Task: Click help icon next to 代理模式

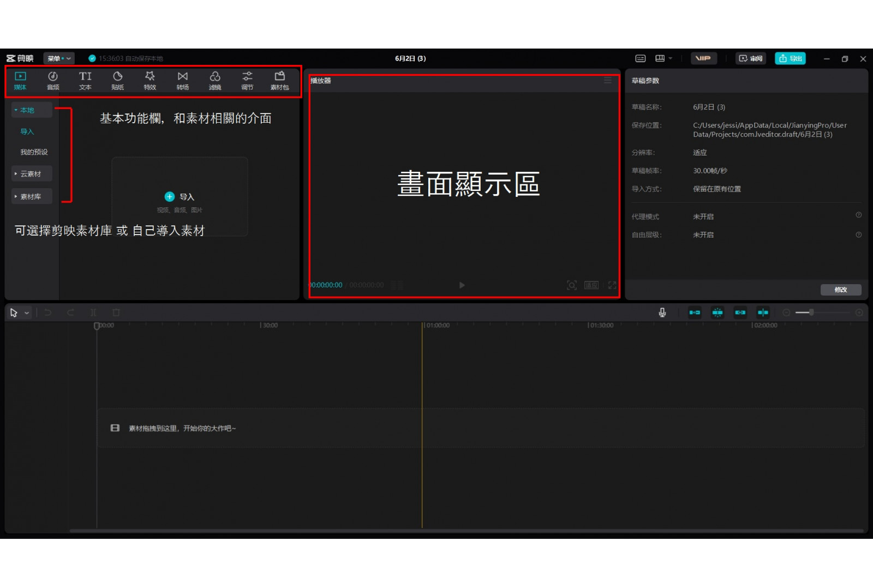Action: click(859, 215)
